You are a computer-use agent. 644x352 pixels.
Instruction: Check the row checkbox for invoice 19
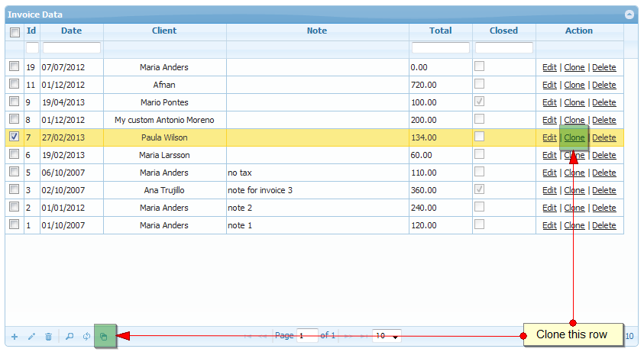tap(15, 67)
